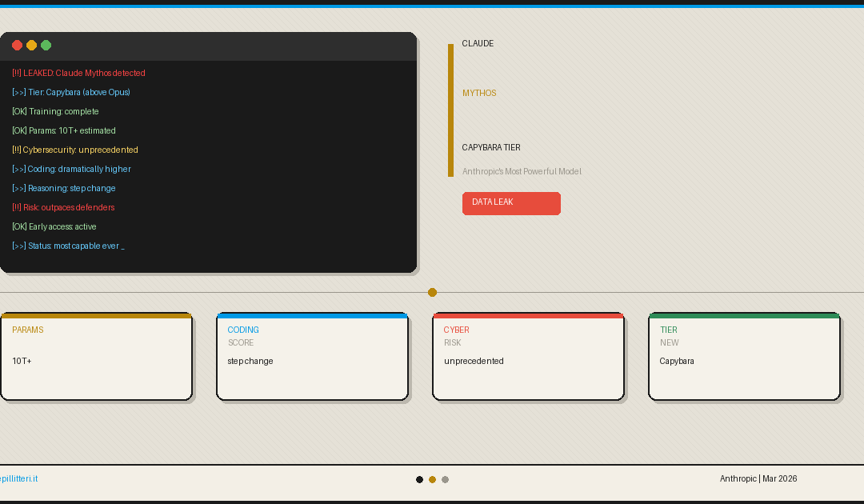
Task: Click 'Params: 10T+ estimated' terminal line
Action: click(64, 130)
